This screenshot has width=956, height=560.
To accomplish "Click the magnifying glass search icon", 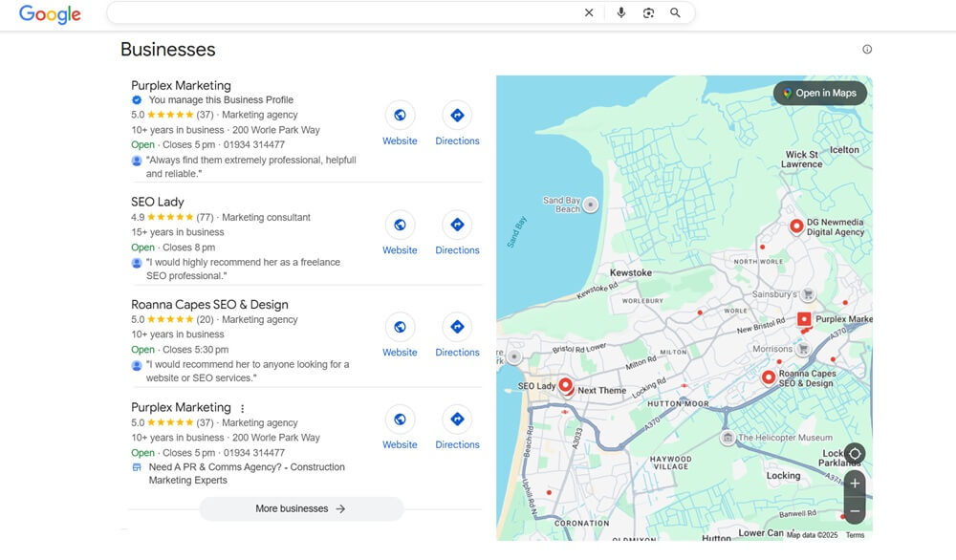I will (x=675, y=12).
